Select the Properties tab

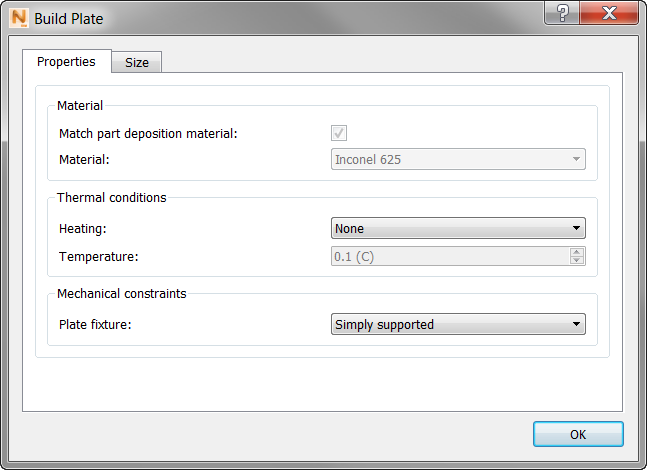tap(66, 61)
